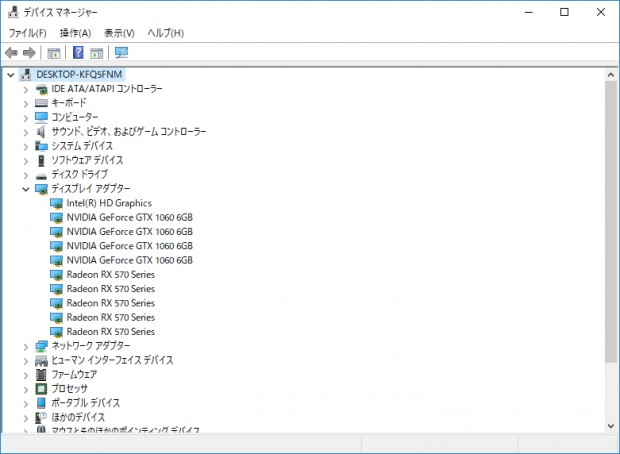
Task: Click the Forward arrow toolbar icon
Action: (x=29, y=53)
